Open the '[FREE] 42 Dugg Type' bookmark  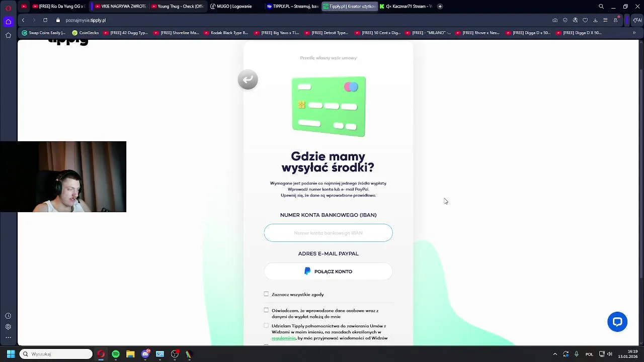click(125, 33)
